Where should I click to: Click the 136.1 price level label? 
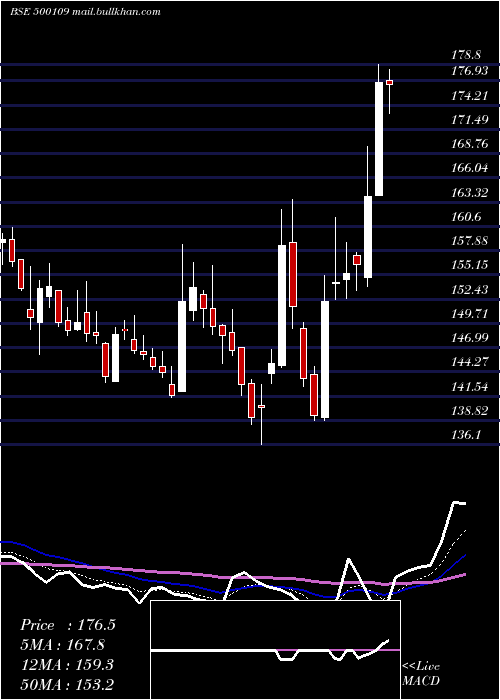click(466, 435)
